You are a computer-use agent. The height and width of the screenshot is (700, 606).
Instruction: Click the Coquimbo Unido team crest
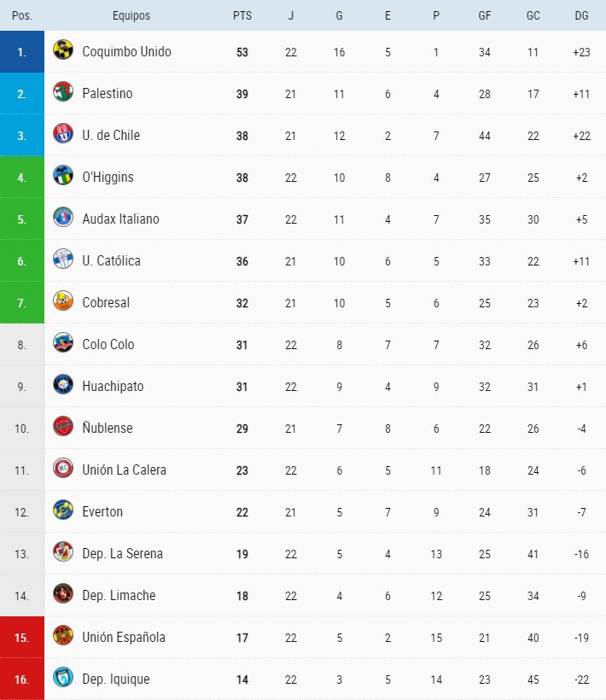63,50
